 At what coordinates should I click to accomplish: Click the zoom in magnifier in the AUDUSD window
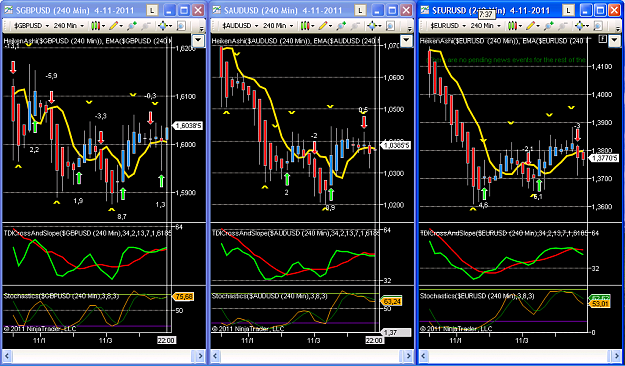point(340,26)
